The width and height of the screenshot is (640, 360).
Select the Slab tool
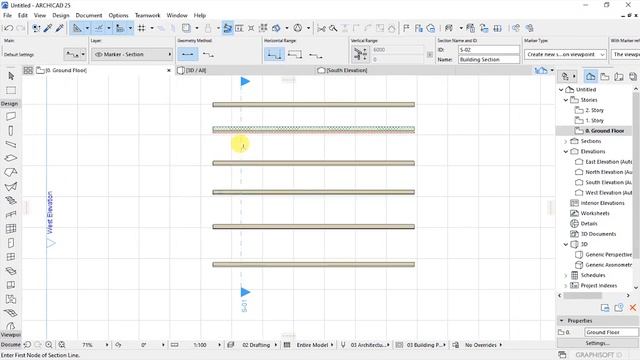11,158
